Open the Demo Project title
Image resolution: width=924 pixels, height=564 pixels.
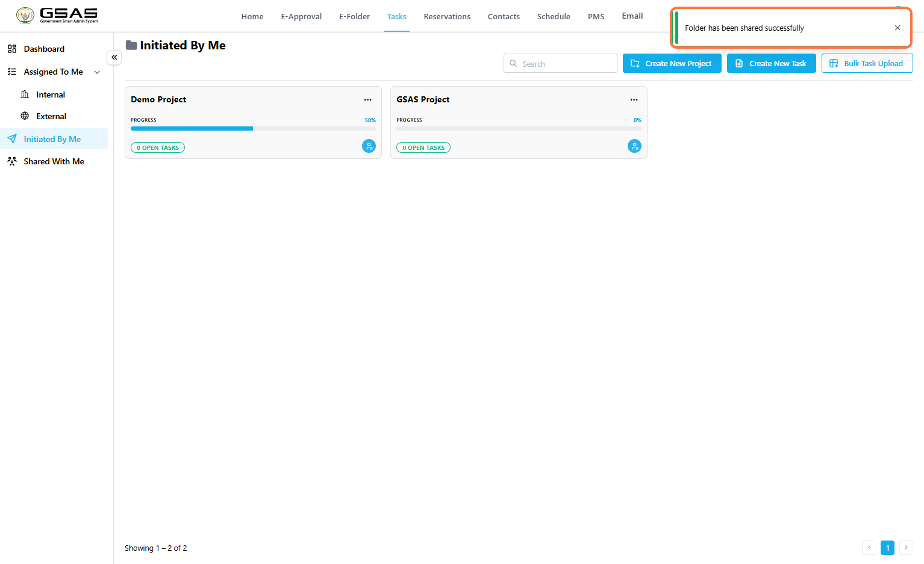coord(158,99)
